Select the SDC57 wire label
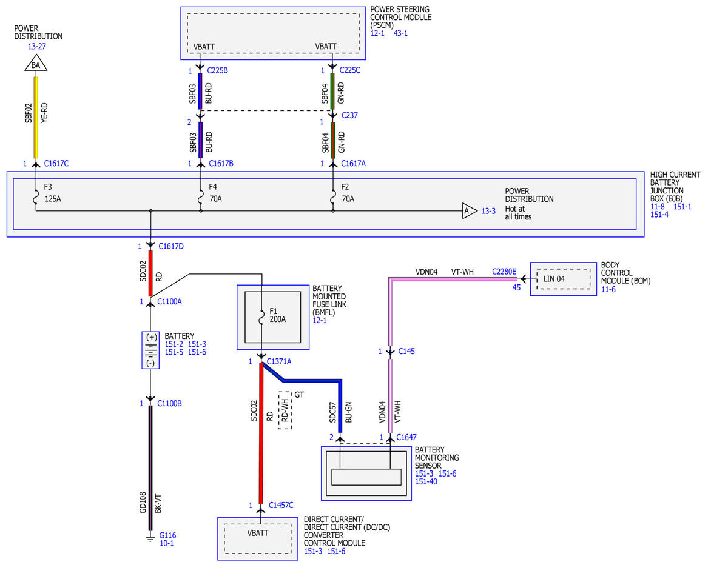728x562 pixels. coord(332,413)
